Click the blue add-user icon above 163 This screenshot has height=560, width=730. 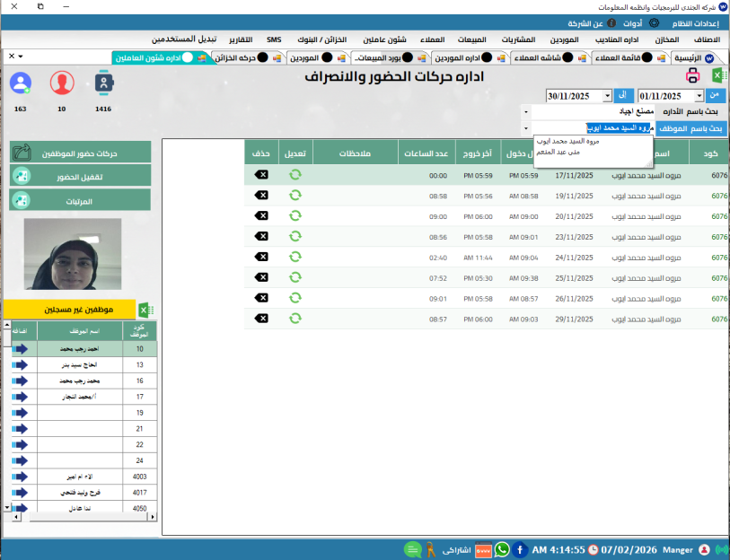click(x=20, y=84)
